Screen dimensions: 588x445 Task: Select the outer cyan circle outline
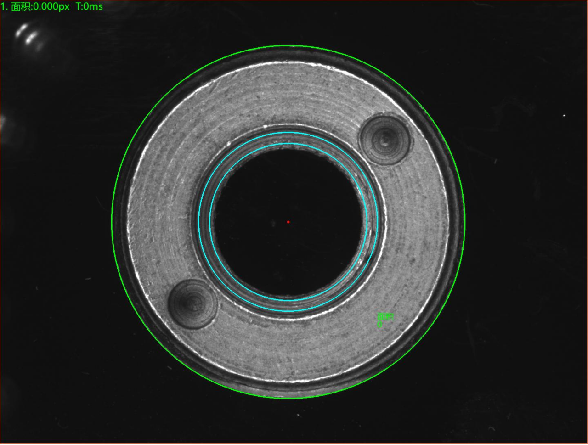(x=288, y=132)
